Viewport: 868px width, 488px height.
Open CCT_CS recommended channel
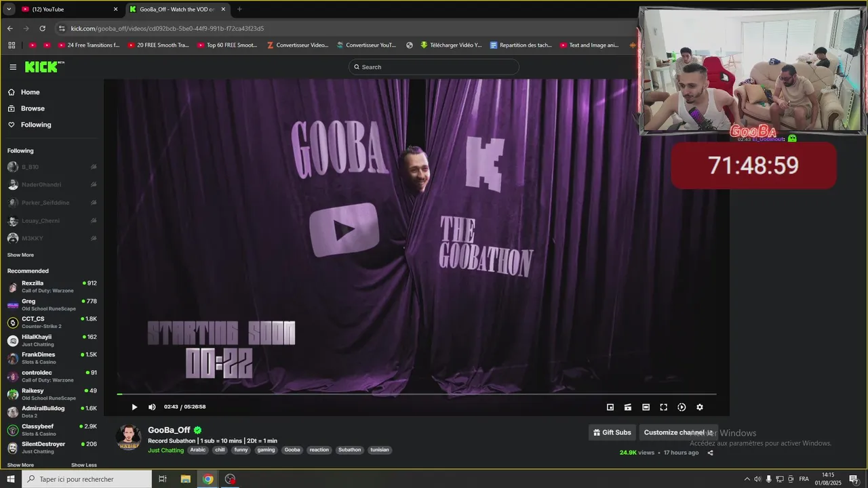52,323
